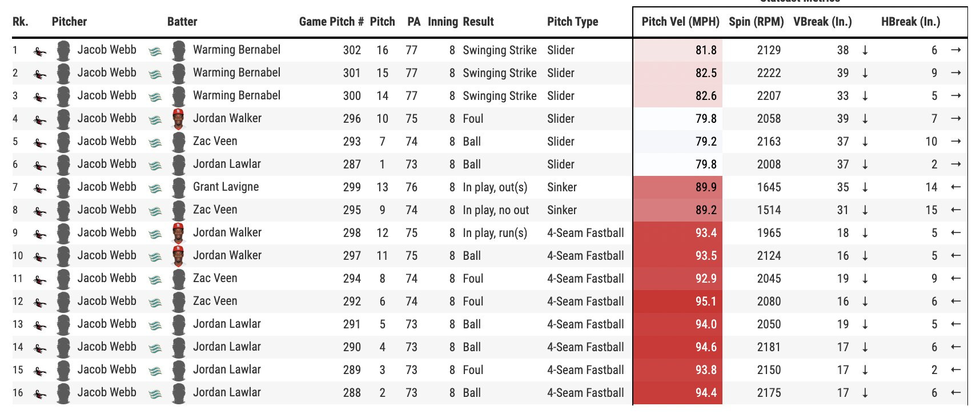980x418 pixels.
Task: Sort by the HBreak (In.) column header
Action: tap(910, 22)
